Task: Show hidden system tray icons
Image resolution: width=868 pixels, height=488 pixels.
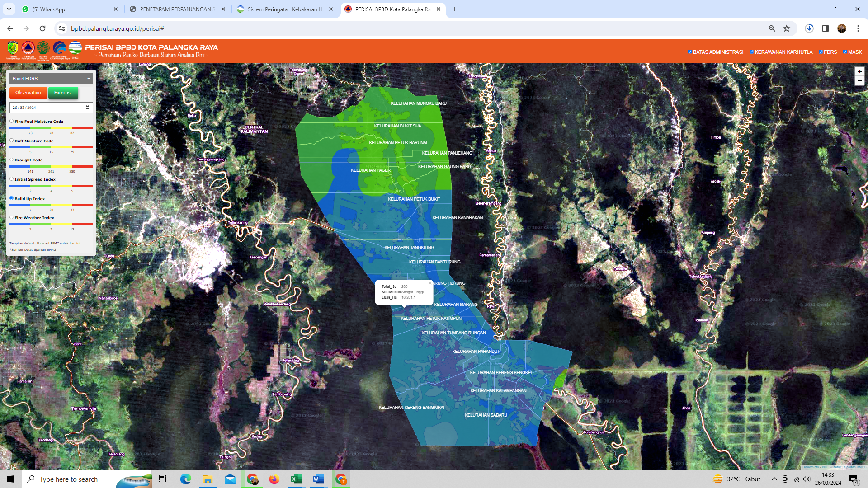Action: [774, 479]
